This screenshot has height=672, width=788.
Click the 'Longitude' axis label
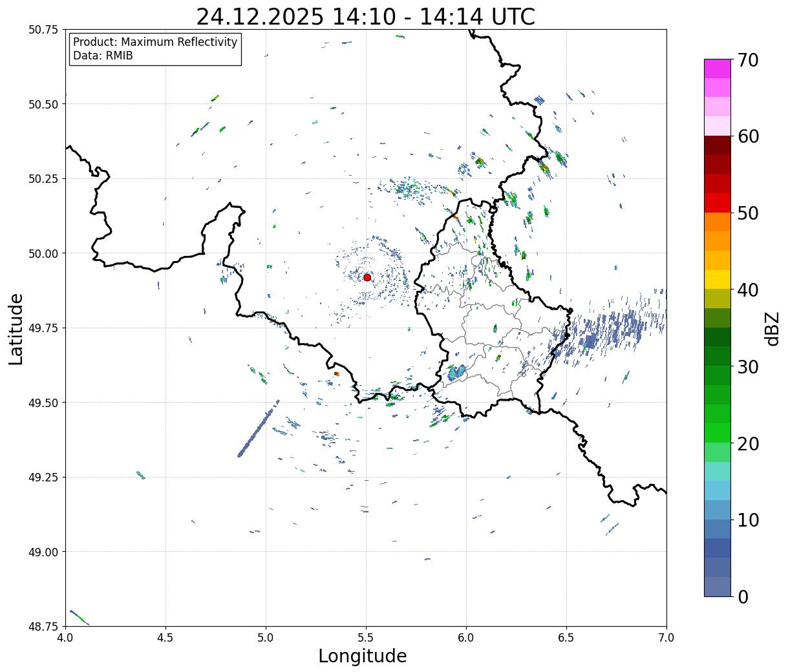click(363, 656)
